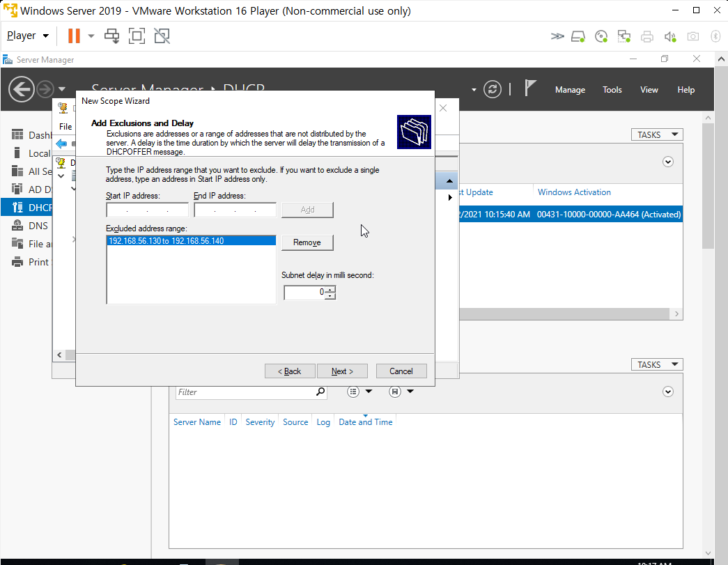Open the lower TASKS dropdown
This screenshot has width=728, height=565.
click(x=657, y=364)
